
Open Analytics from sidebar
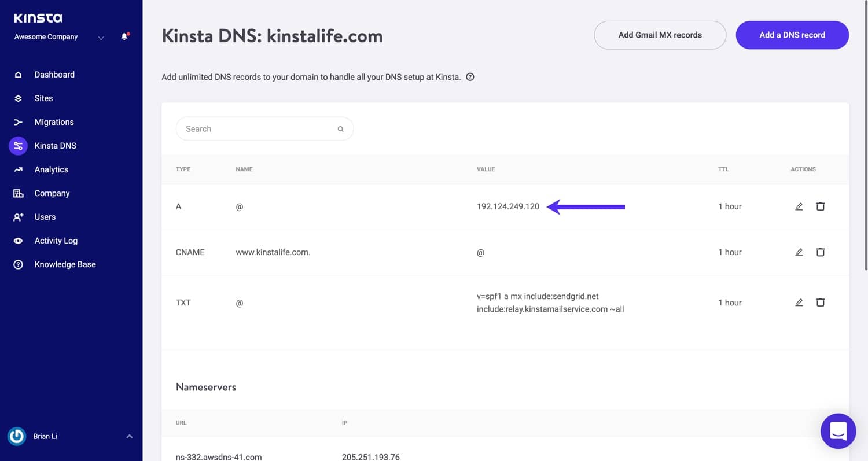(51, 169)
